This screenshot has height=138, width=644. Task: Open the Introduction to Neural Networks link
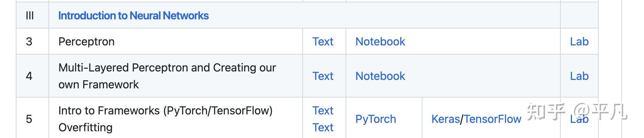click(x=133, y=15)
